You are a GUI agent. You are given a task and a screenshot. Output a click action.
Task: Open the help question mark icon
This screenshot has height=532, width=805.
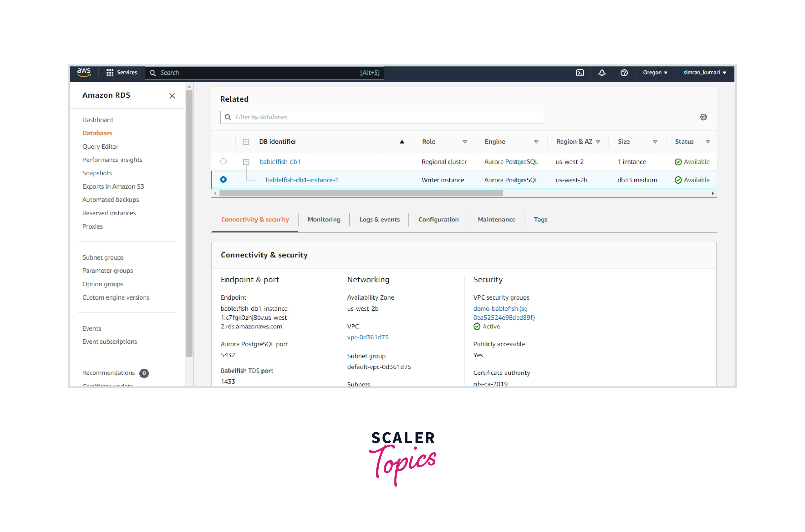[624, 73]
